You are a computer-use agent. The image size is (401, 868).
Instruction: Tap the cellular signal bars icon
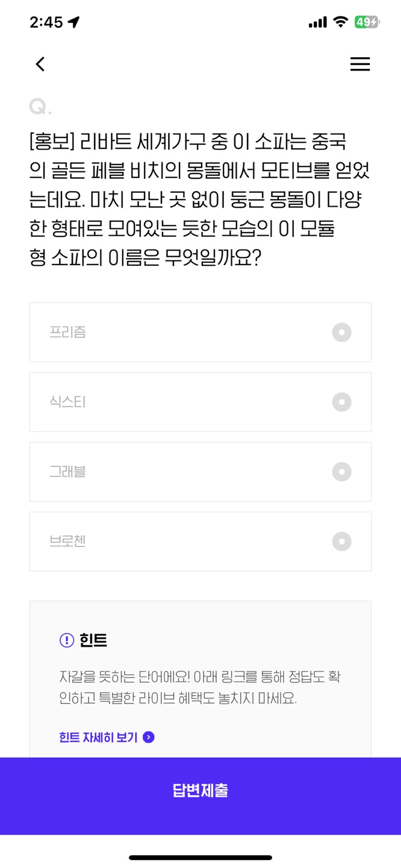[317, 22]
